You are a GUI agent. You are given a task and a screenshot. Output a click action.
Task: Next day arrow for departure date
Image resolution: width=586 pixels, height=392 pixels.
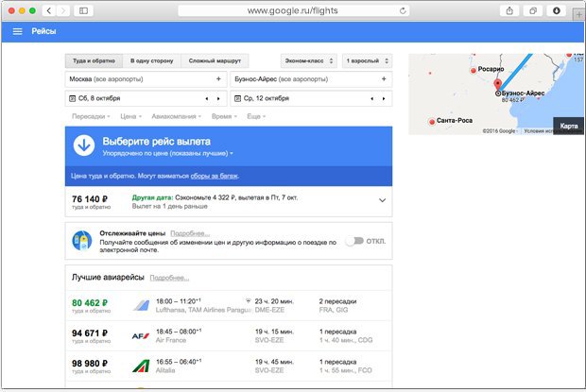coord(218,98)
